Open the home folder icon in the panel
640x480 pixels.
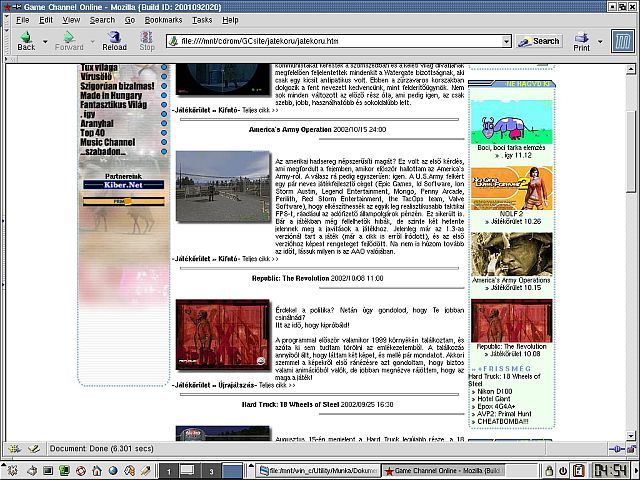(x=97, y=471)
